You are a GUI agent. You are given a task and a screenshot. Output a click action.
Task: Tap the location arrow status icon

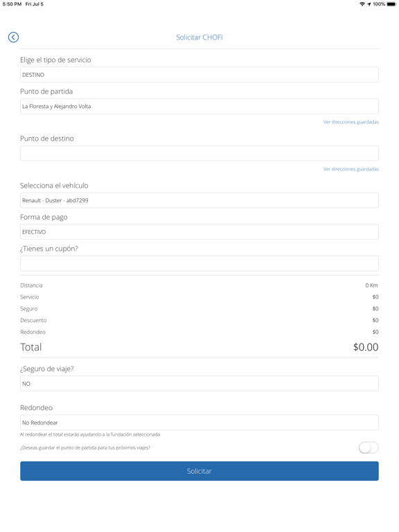click(x=369, y=4)
